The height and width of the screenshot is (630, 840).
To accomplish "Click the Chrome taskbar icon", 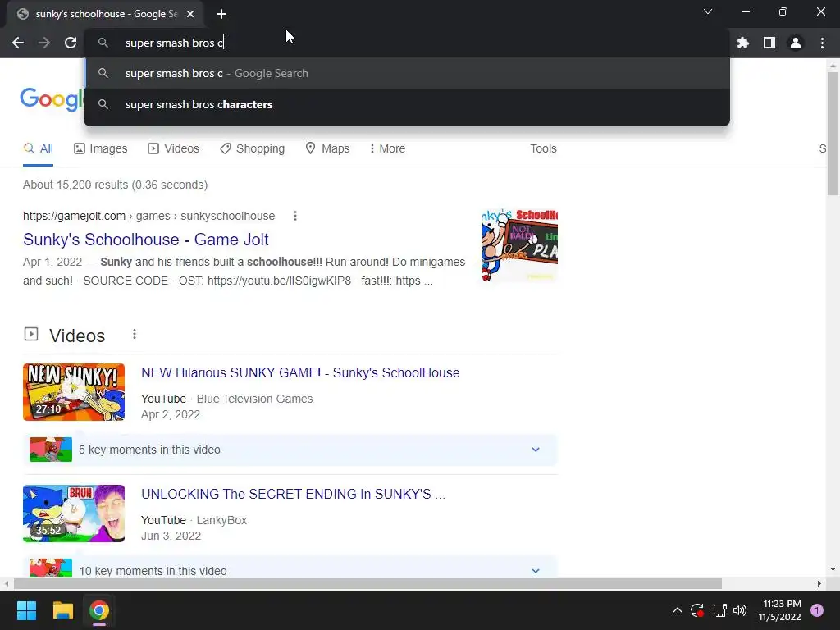I will pyautogui.click(x=99, y=610).
